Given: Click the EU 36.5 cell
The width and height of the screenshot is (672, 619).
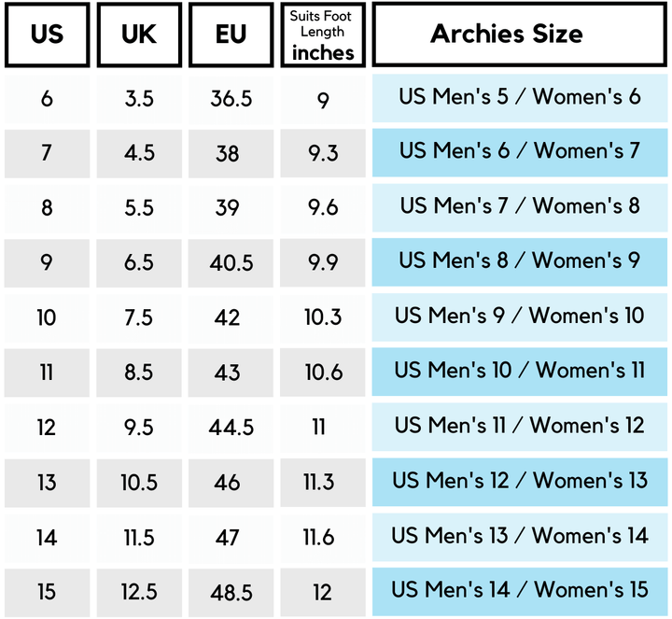Looking at the screenshot, I should pos(231,99).
